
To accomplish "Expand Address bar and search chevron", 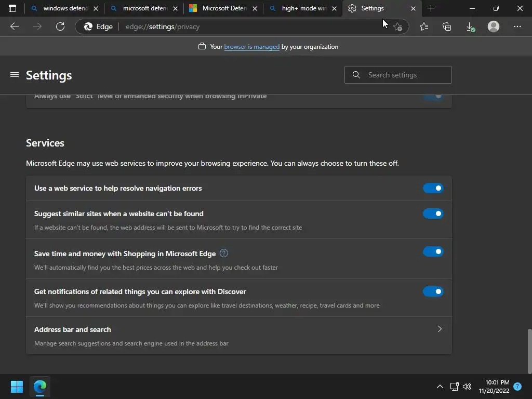I will 440,329.
